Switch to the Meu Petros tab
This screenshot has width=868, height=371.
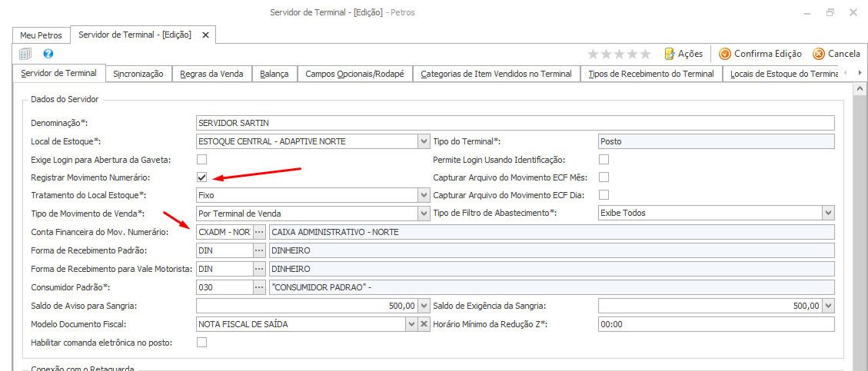42,35
